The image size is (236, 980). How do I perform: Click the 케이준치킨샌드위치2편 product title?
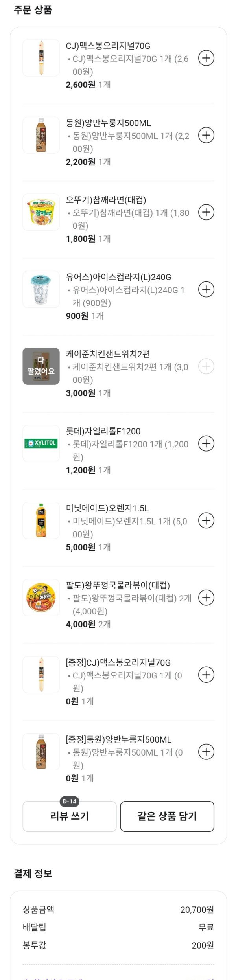click(x=108, y=354)
